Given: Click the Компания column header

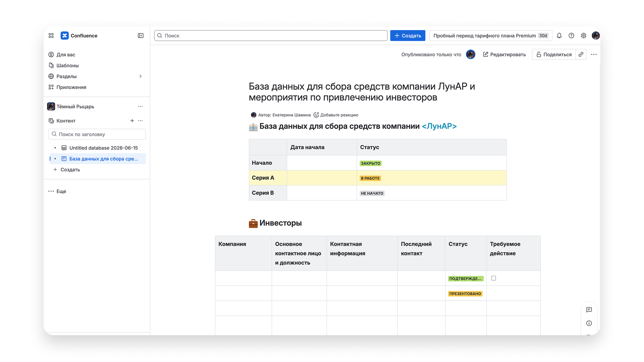Looking at the screenshot, I should click(244, 253).
